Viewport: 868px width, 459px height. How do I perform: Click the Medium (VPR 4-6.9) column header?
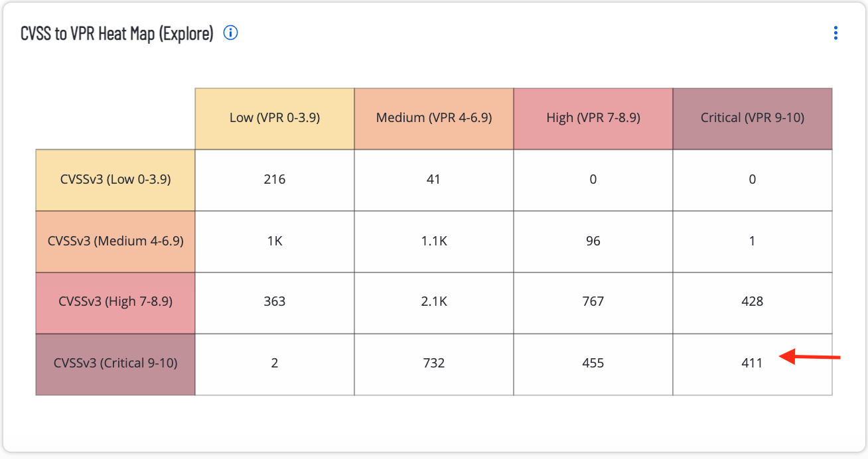point(434,118)
